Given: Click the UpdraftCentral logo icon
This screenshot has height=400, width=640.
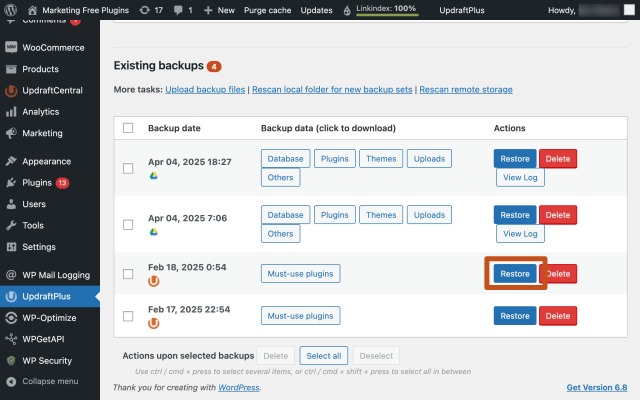Looking at the screenshot, I should click(11, 91).
